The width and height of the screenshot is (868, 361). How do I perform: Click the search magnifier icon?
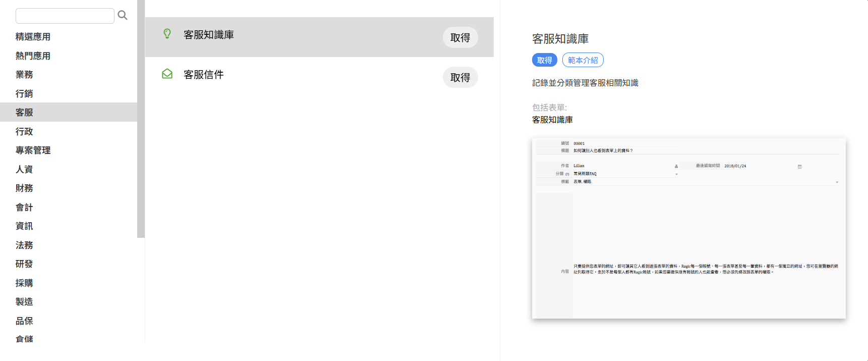coord(122,16)
